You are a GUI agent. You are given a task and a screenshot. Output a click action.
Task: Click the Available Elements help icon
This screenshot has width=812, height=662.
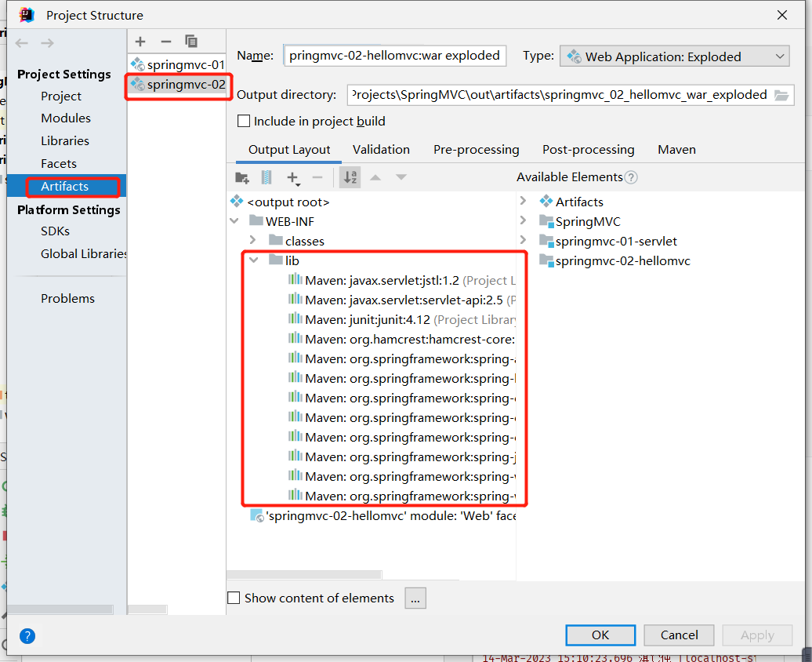coord(631,178)
